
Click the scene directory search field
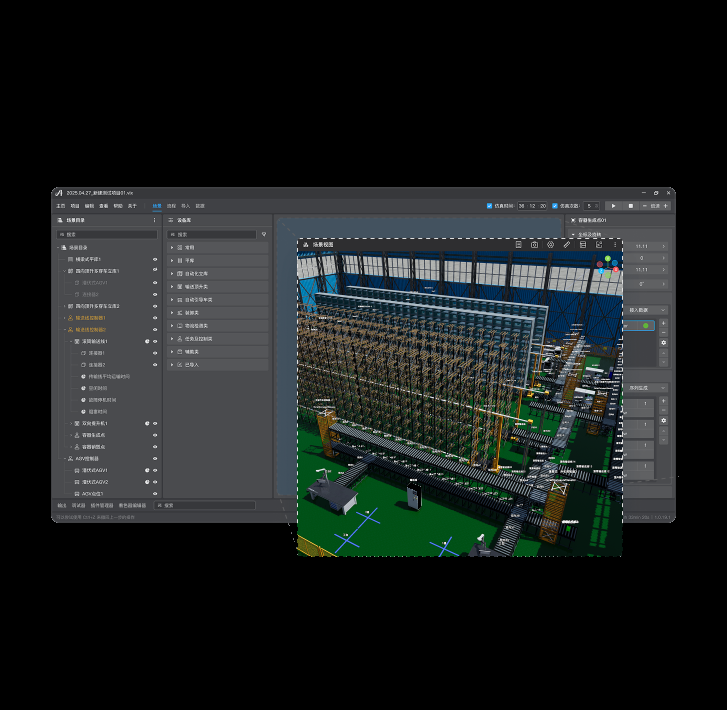[x=107, y=235]
